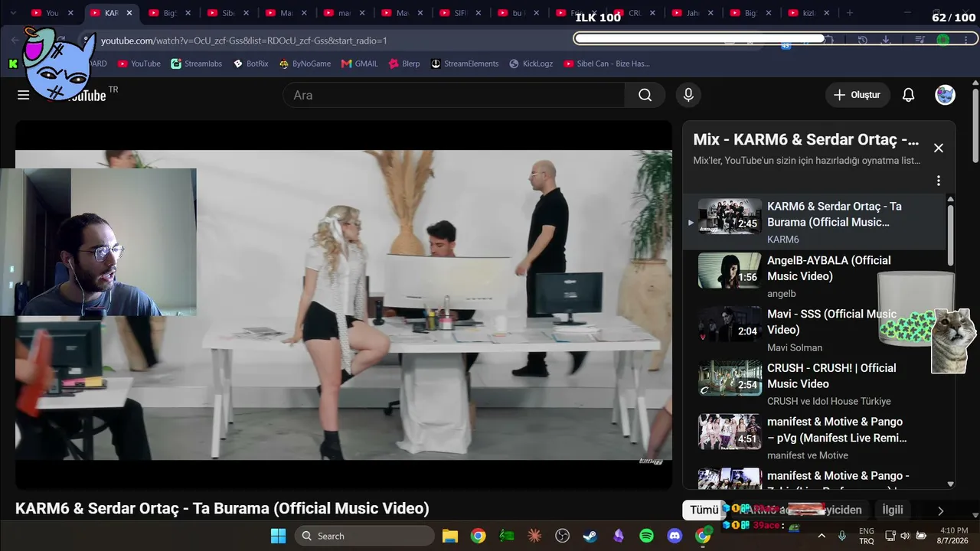This screenshot has width=980, height=551.
Task: Select the Tümü filter chip
Action: click(x=704, y=510)
